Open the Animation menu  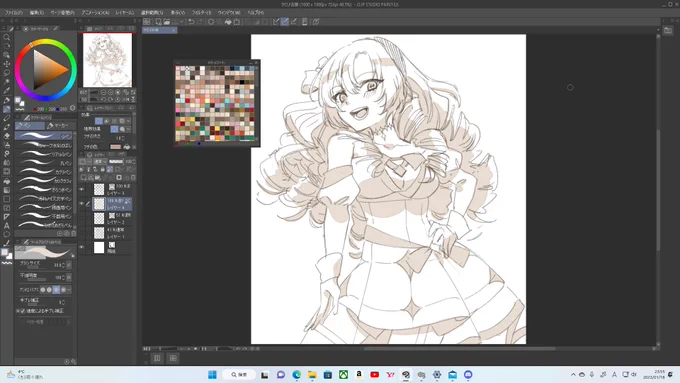[x=95, y=13]
